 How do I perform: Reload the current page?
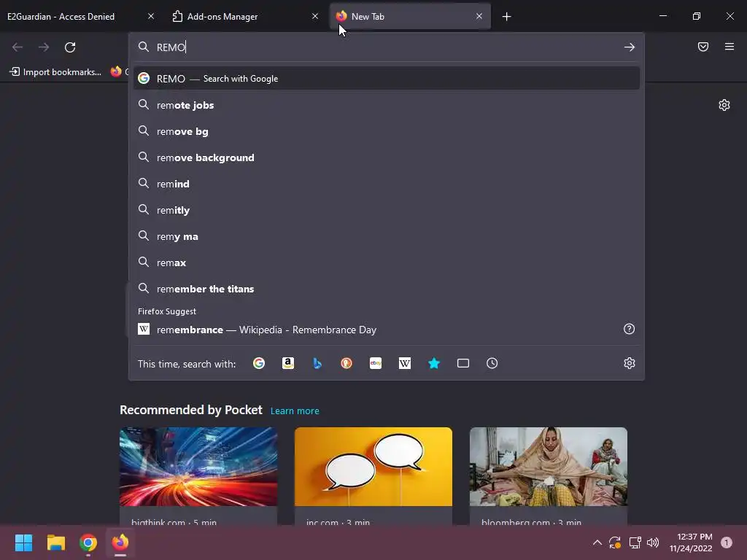coord(70,47)
